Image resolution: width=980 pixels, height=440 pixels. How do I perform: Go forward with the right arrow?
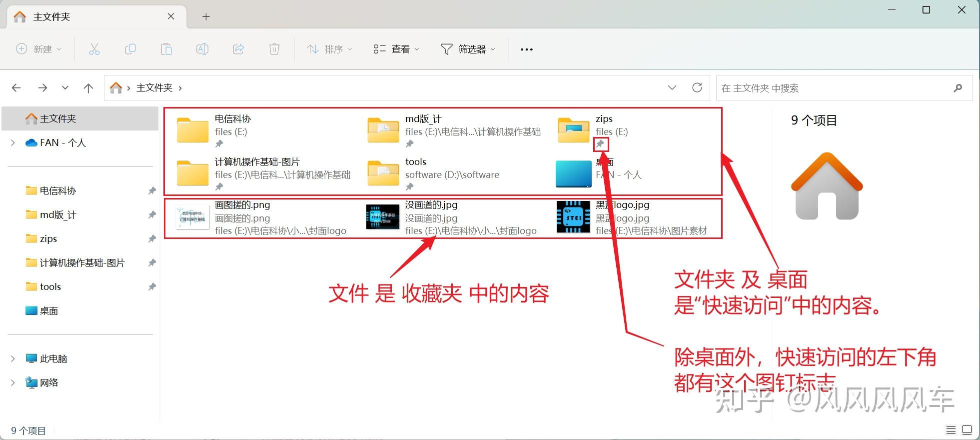click(x=42, y=88)
